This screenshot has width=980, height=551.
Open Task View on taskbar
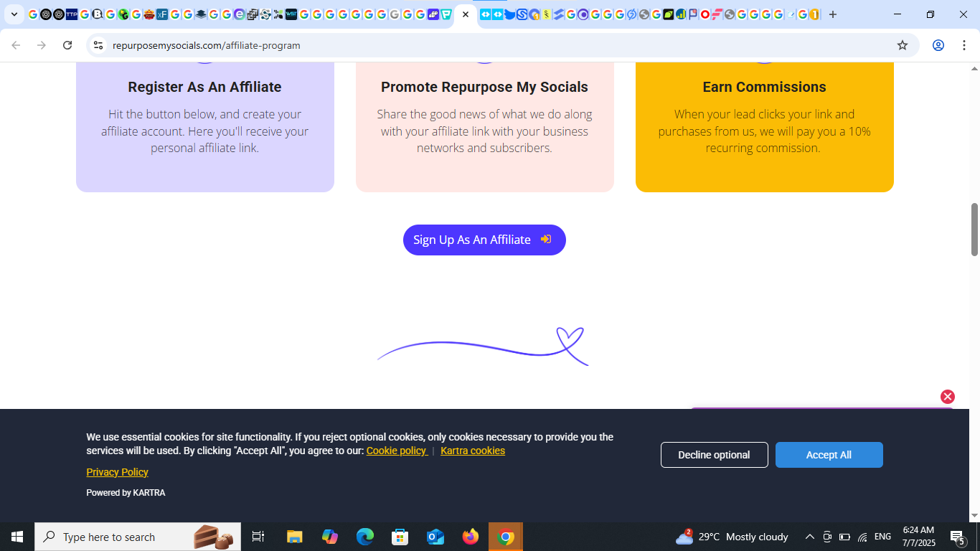[x=258, y=537]
